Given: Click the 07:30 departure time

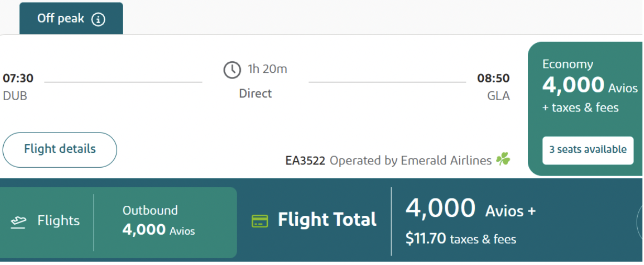Looking at the screenshot, I should pos(18,79).
